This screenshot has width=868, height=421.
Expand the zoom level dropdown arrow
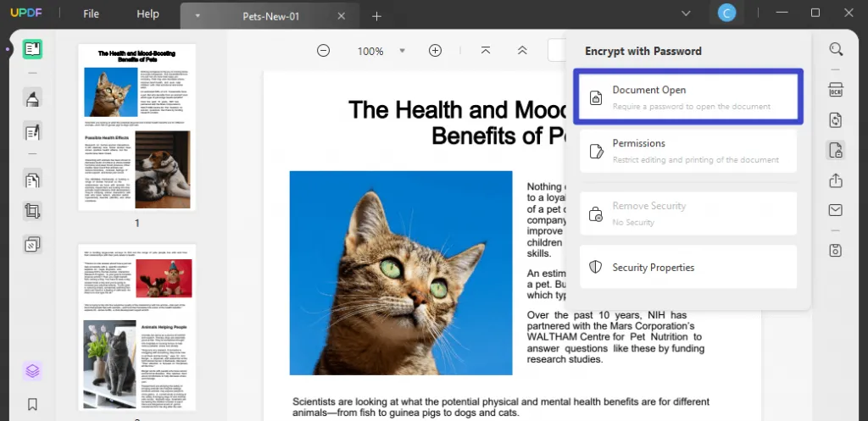(x=403, y=51)
